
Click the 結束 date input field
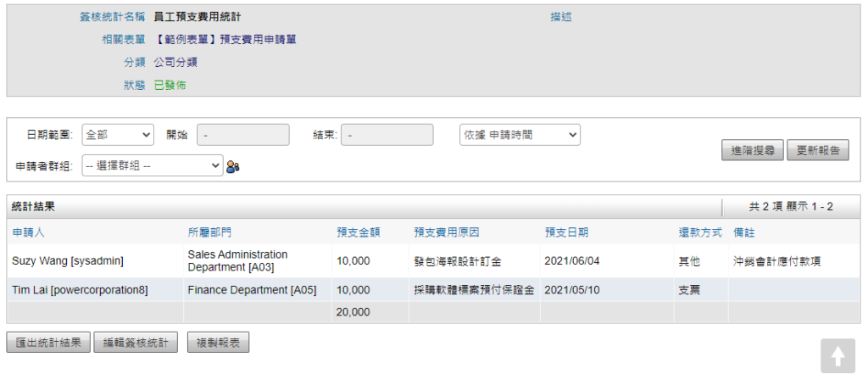tap(387, 135)
